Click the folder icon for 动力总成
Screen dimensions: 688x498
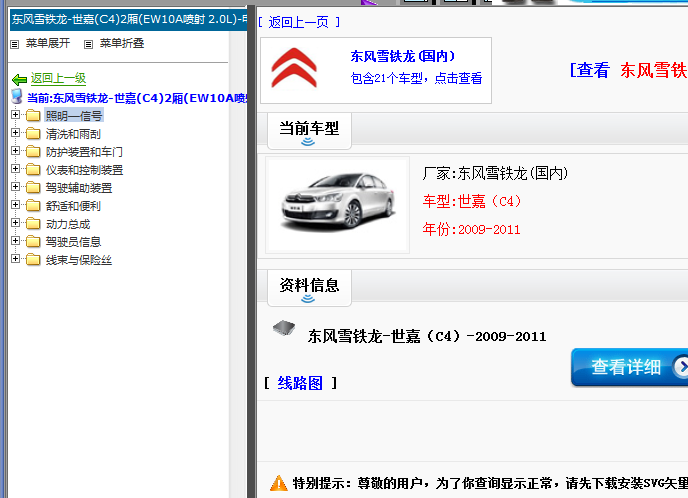point(33,224)
